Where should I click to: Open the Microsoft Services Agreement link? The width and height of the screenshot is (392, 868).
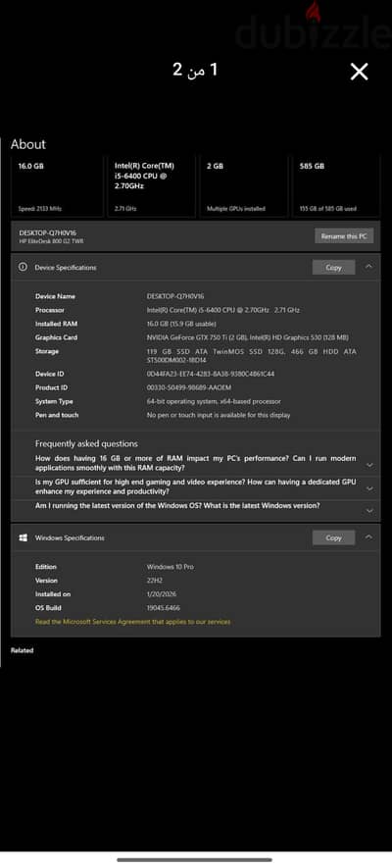[132, 622]
